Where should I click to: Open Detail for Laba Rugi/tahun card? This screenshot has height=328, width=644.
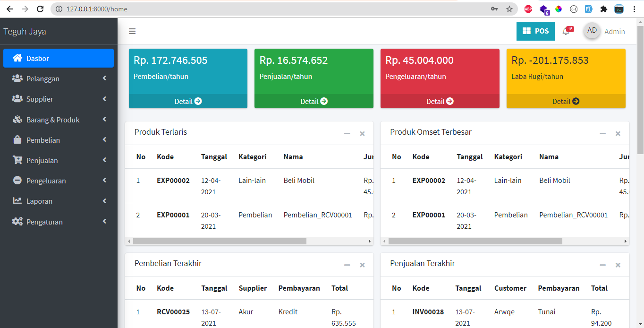coord(566,101)
